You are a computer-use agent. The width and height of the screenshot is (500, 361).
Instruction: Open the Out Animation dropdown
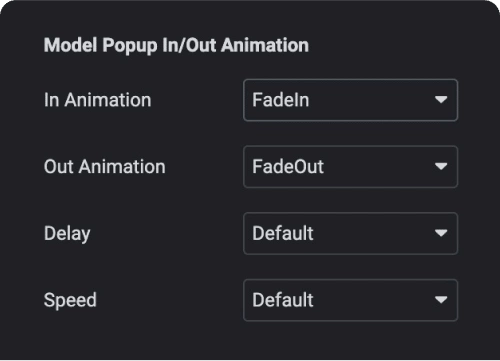click(351, 167)
